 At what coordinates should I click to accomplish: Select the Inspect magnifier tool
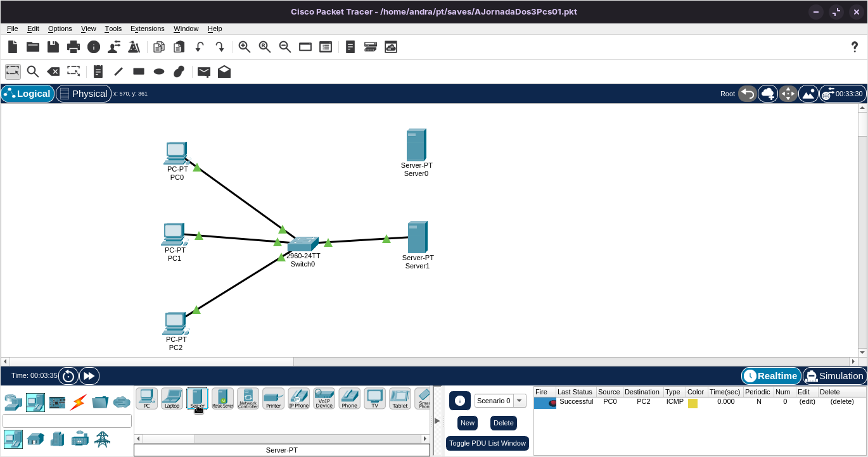pyautogui.click(x=33, y=72)
